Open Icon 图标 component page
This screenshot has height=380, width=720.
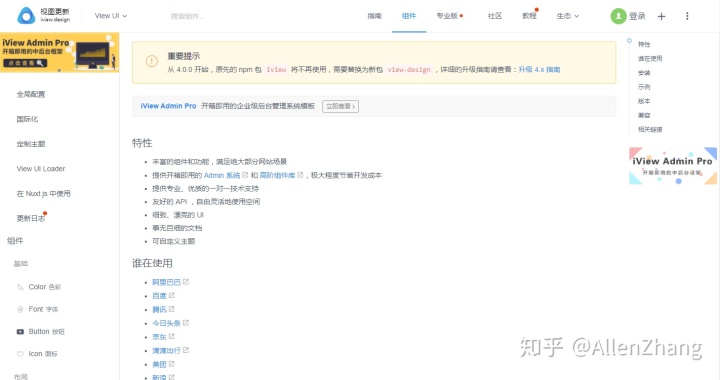point(43,354)
